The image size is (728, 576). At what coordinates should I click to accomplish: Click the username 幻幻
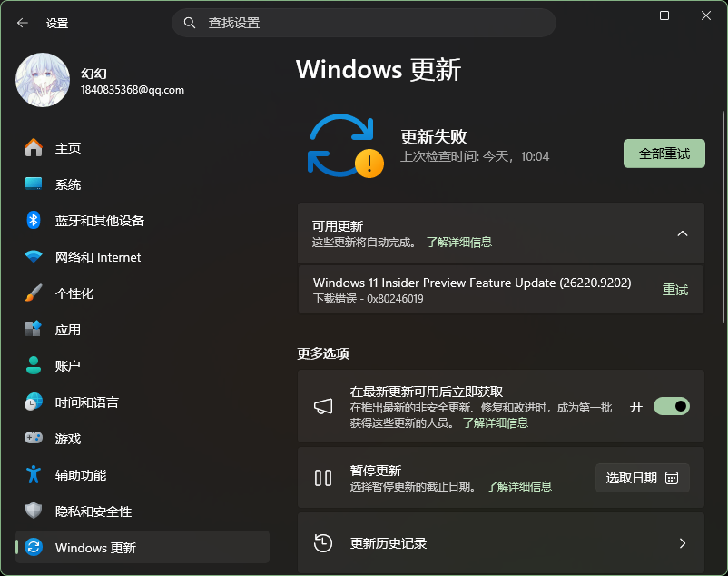click(93, 74)
